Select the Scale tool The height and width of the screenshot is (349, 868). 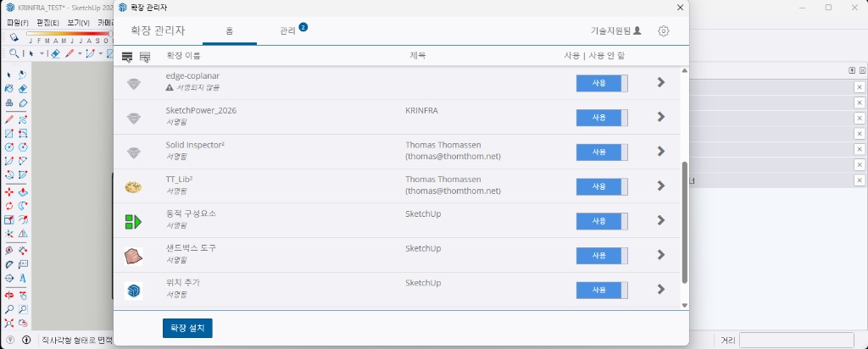(8, 219)
